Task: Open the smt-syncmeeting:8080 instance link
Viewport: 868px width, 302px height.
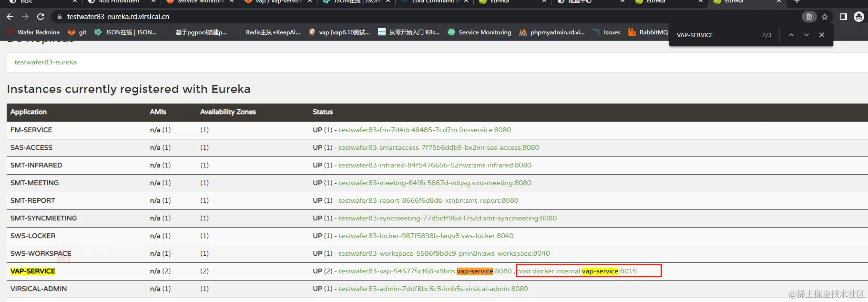Action: coord(448,218)
